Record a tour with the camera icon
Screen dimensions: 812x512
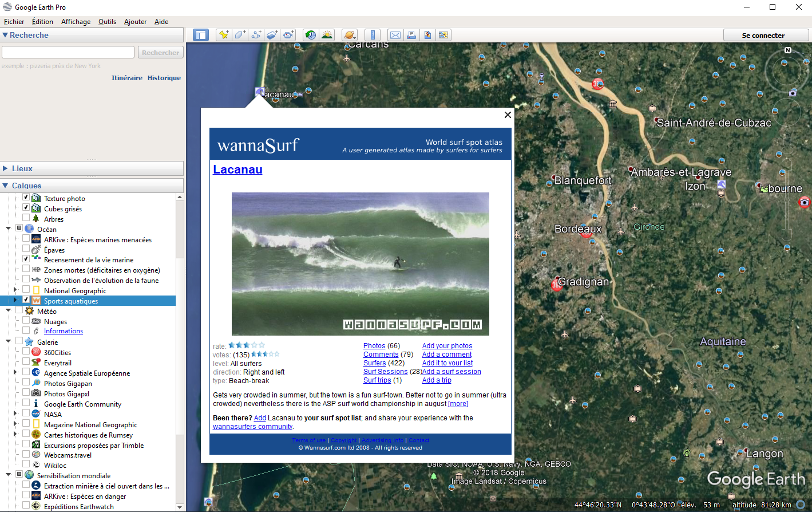[x=288, y=35]
